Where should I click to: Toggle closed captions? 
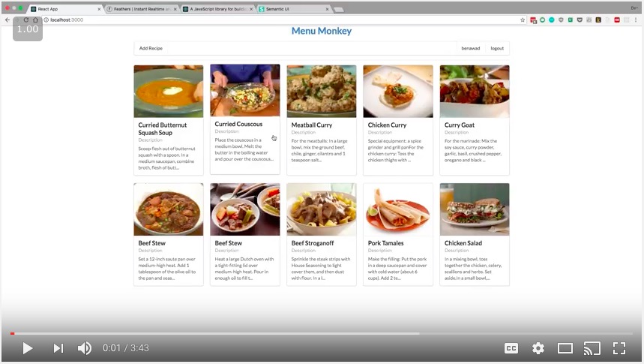point(511,348)
